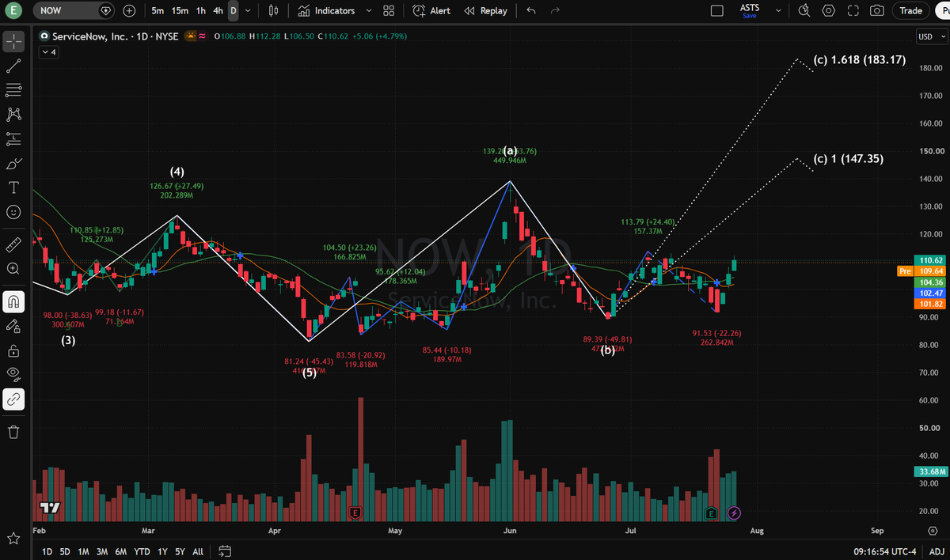The width and height of the screenshot is (950, 560).
Task: Start bar Replay mode
Action: pyautogui.click(x=486, y=11)
